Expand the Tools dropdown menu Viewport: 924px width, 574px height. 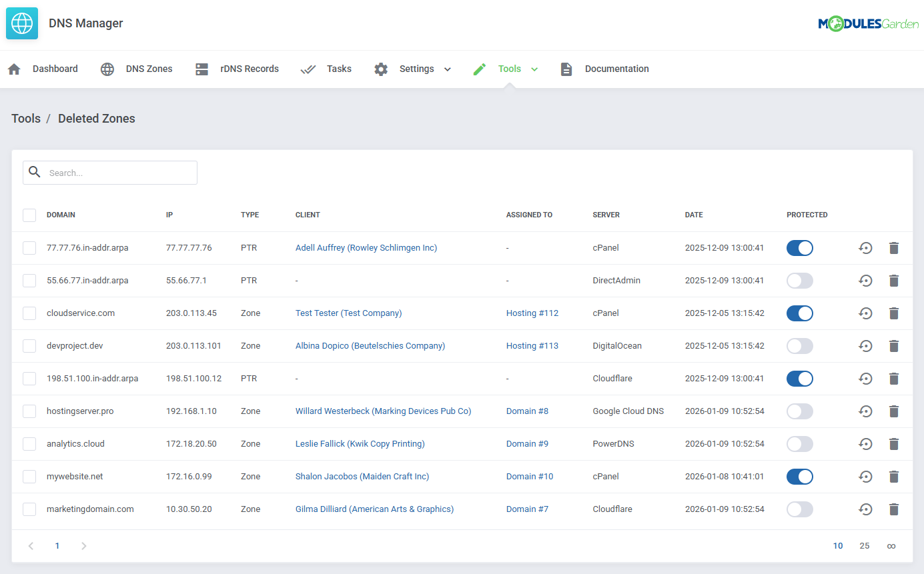(x=535, y=69)
